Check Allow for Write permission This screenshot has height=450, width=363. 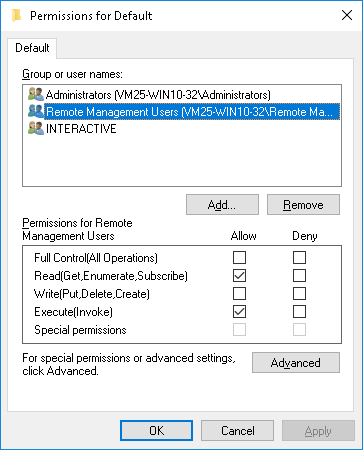[239, 294]
